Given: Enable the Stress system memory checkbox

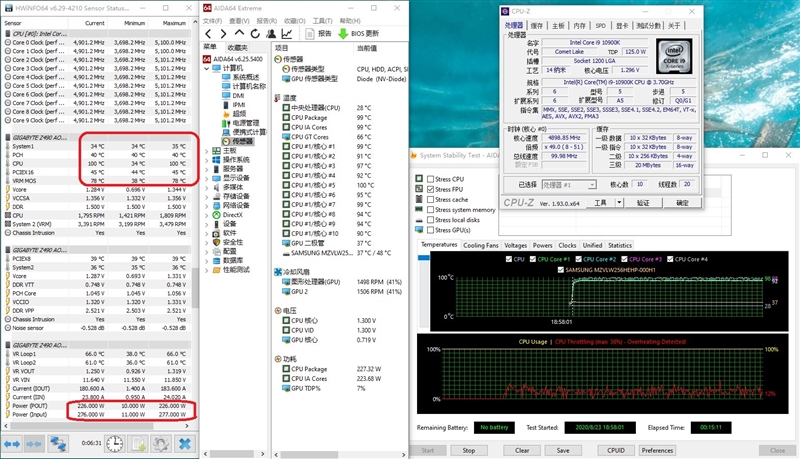Looking at the screenshot, I should point(431,210).
